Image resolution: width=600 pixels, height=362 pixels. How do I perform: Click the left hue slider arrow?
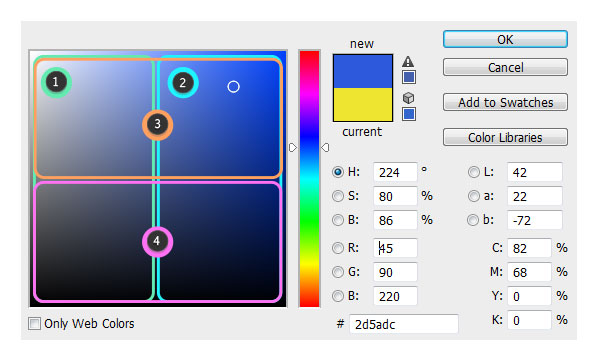pyautogui.click(x=293, y=147)
